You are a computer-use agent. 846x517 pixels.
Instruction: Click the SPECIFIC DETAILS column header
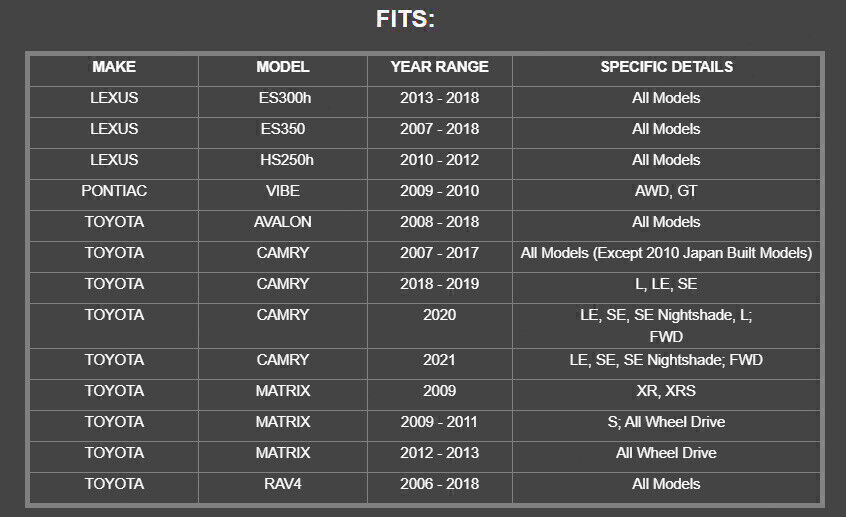point(666,67)
